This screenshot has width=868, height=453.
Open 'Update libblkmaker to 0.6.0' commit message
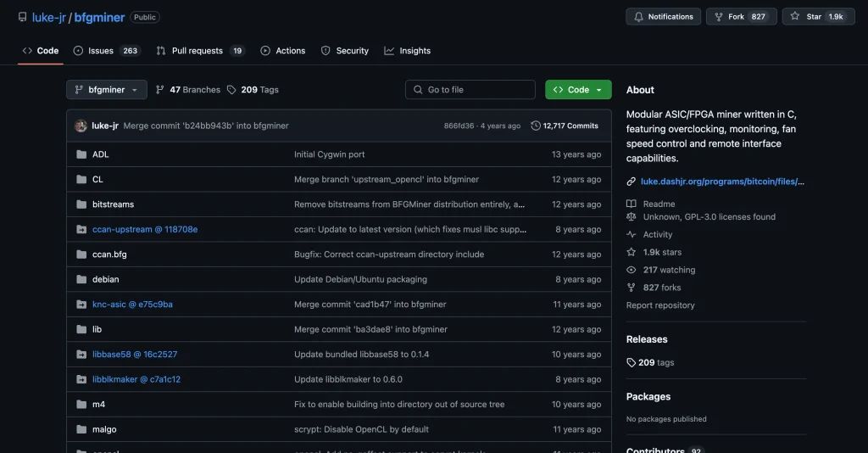(348, 379)
